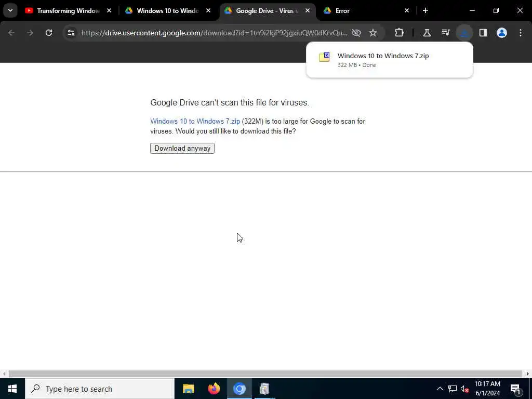Select the Chrome taskbar icon

pyautogui.click(x=239, y=389)
